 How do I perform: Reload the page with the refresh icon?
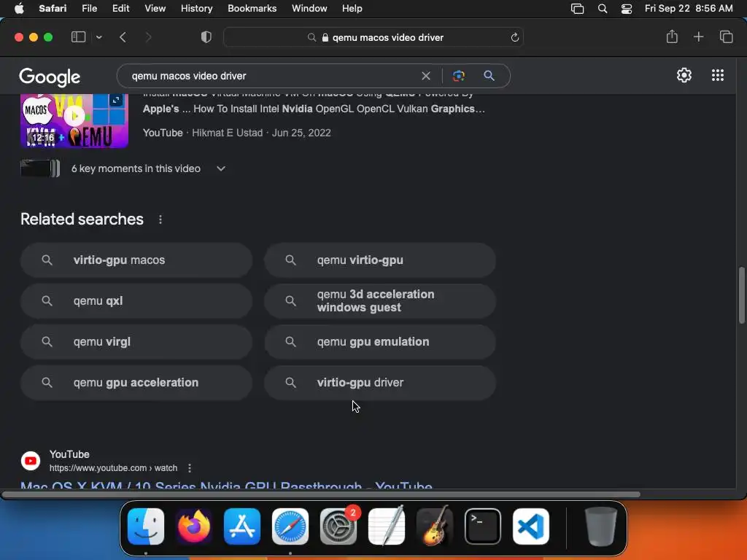(514, 37)
